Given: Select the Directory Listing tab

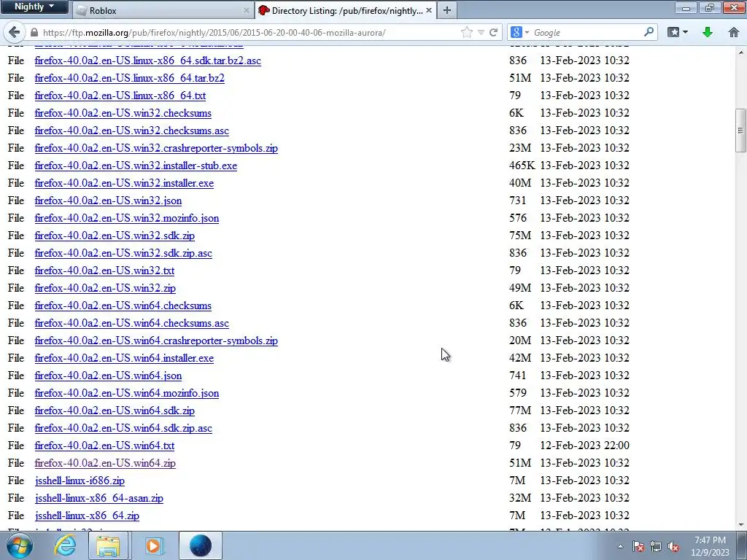Looking at the screenshot, I should pyautogui.click(x=345, y=10).
